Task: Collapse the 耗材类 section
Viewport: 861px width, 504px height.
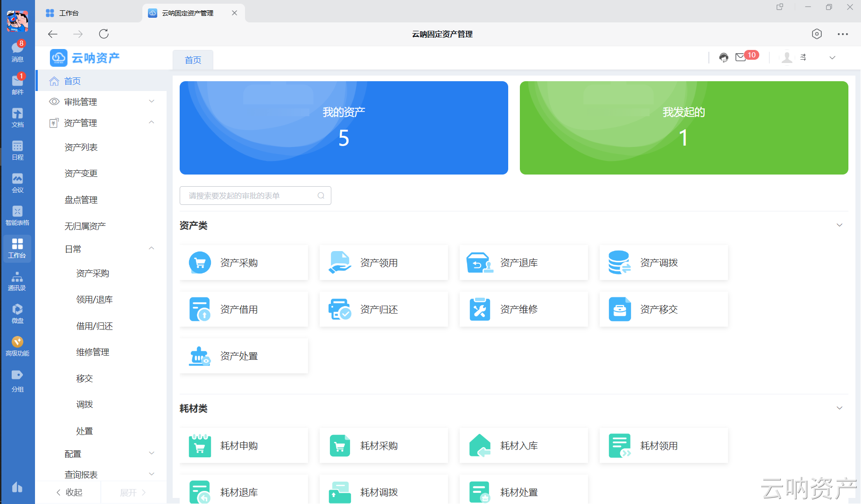Action: click(840, 408)
